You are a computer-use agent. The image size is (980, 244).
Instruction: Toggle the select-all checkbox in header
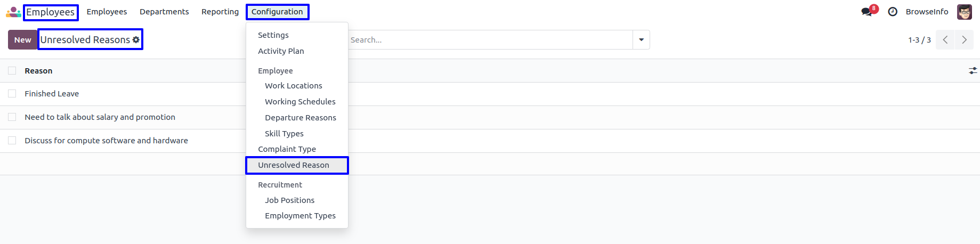click(x=12, y=71)
